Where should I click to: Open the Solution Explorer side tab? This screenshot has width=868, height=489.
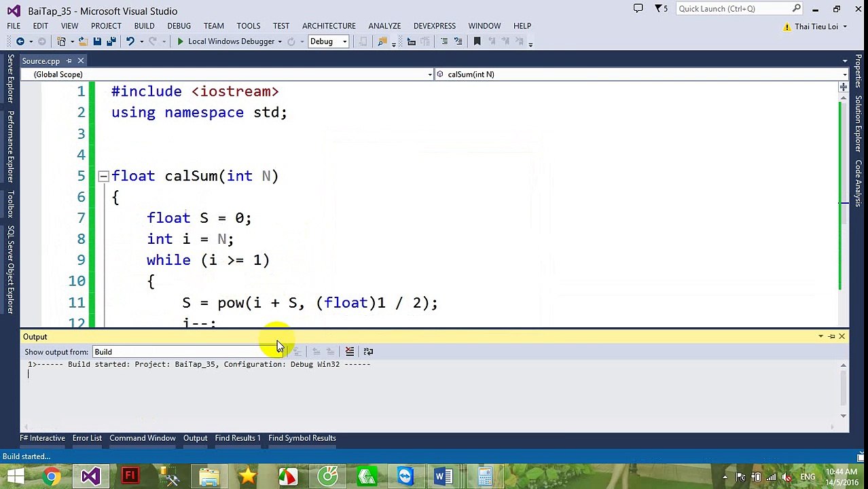point(858,124)
